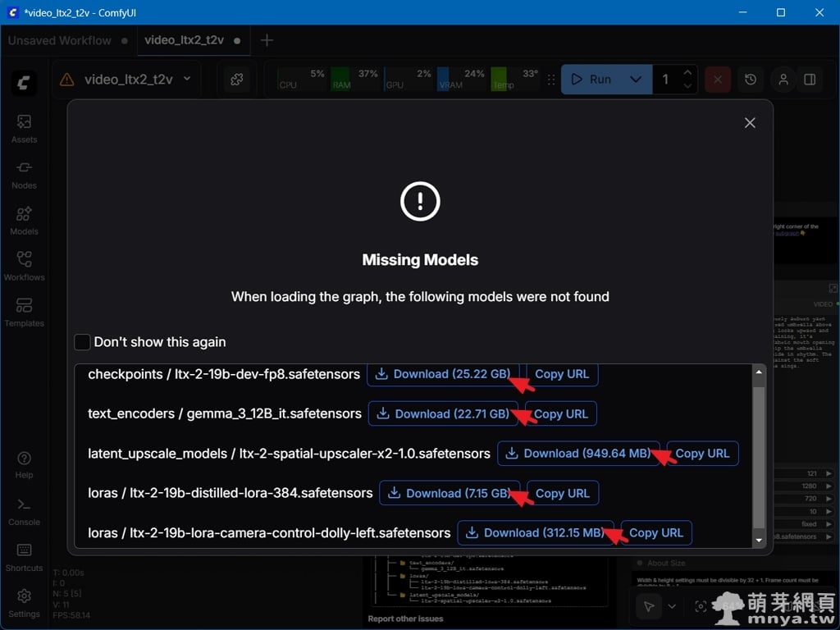
Task: Open video_ltx2_t2v workflow name dropdown
Action: [x=187, y=79]
